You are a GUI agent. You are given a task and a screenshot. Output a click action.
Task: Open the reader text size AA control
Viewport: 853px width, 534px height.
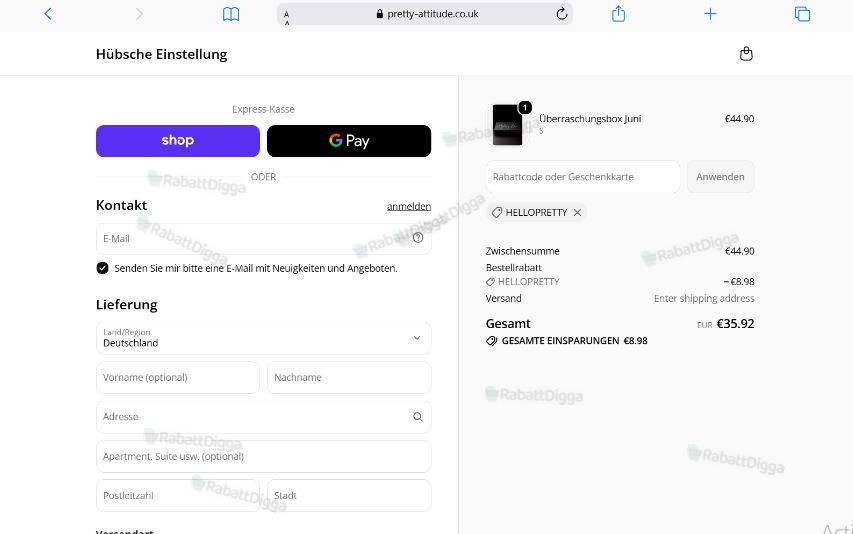287,17
